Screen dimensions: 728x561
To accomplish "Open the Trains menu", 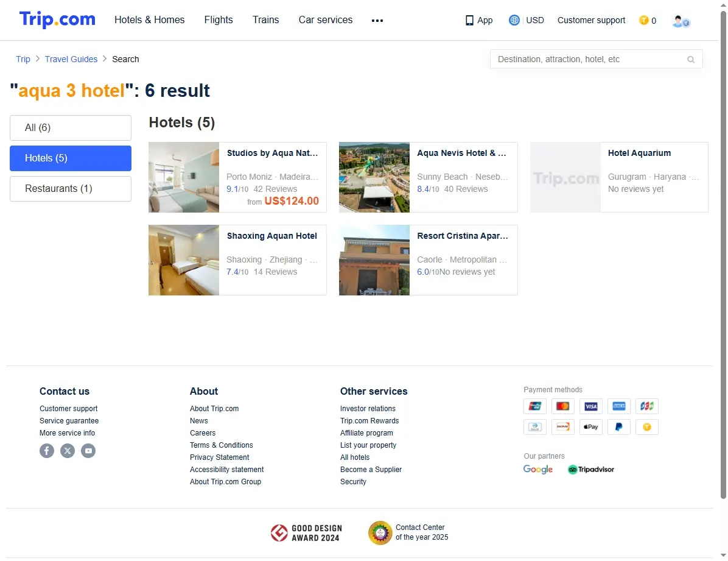I will [265, 20].
